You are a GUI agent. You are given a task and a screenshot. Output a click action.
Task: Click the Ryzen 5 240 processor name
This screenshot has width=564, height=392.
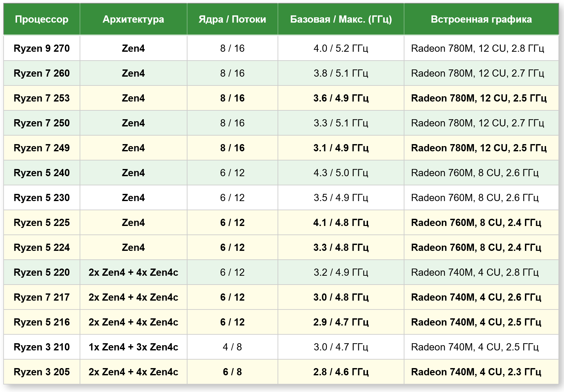point(42,173)
